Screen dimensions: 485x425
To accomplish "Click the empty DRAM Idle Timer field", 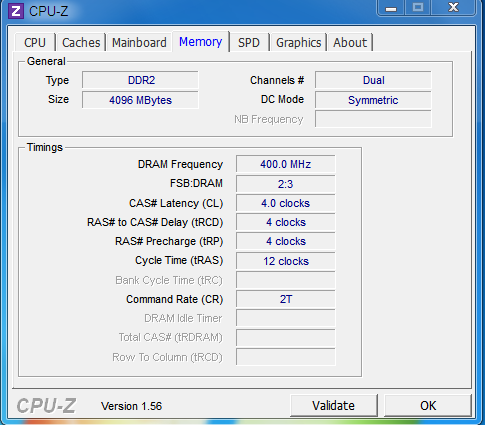I will click(286, 318).
